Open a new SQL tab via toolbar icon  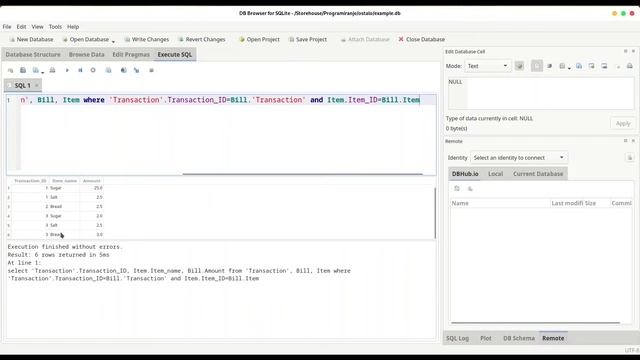[x=11, y=70]
